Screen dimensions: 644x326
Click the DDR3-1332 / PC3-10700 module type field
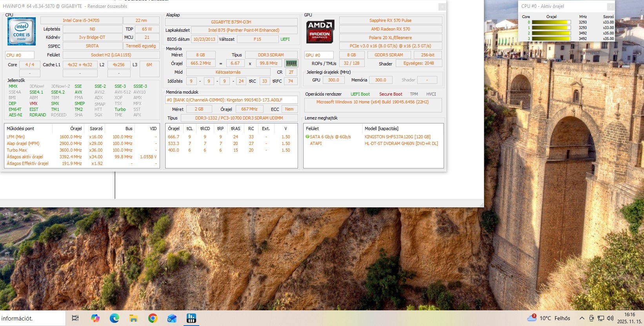tap(239, 118)
